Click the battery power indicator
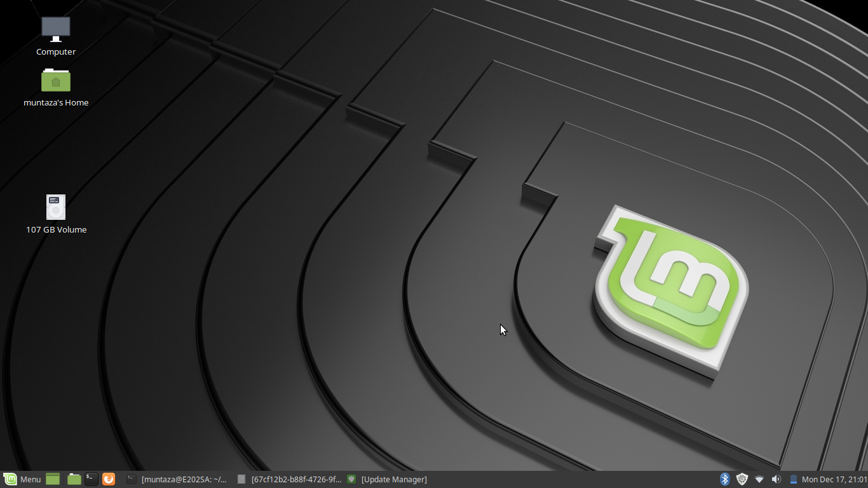Viewport: 868px width, 488px height. pos(793,479)
